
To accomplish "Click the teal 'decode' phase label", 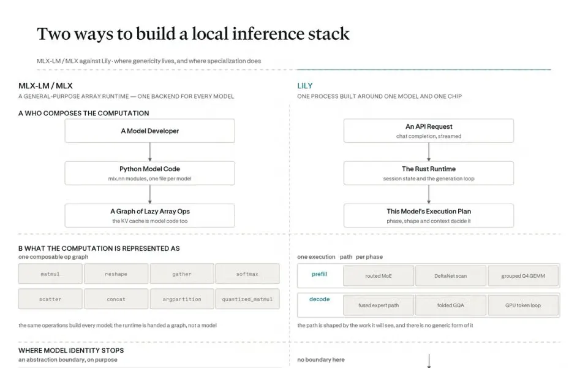I will (320, 299).
